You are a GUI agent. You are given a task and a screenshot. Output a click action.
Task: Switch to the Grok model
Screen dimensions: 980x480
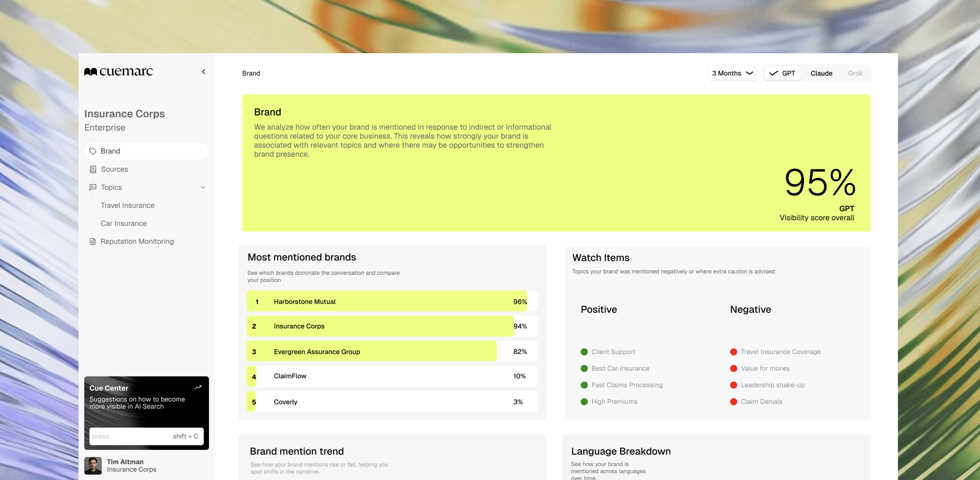click(855, 73)
